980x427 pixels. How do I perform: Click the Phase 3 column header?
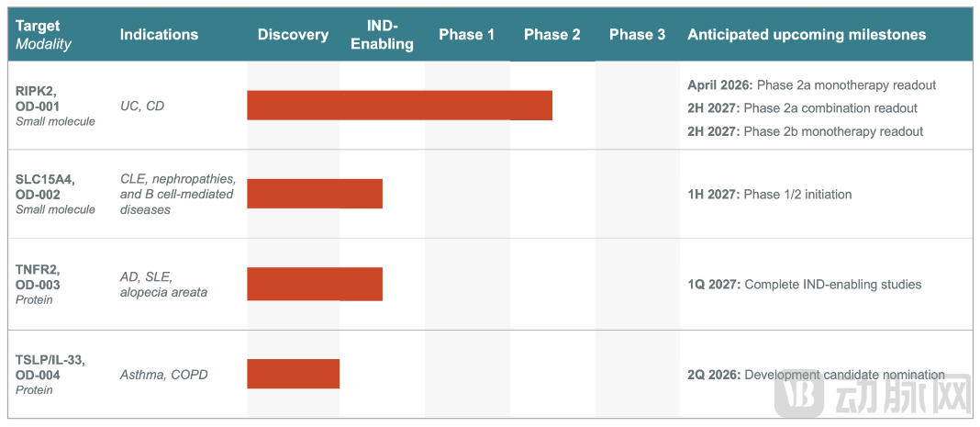(x=637, y=35)
